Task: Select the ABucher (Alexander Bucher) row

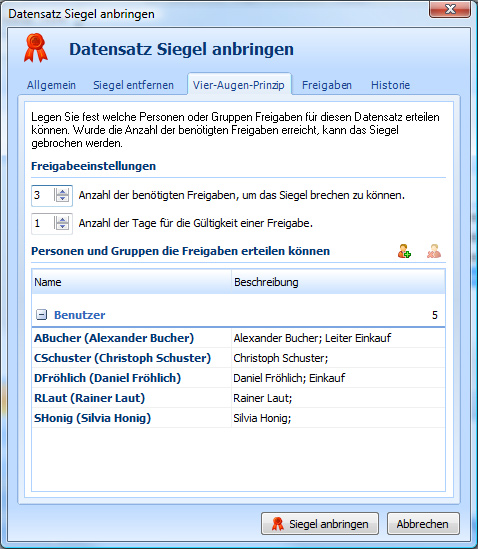Action: point(238,338)
